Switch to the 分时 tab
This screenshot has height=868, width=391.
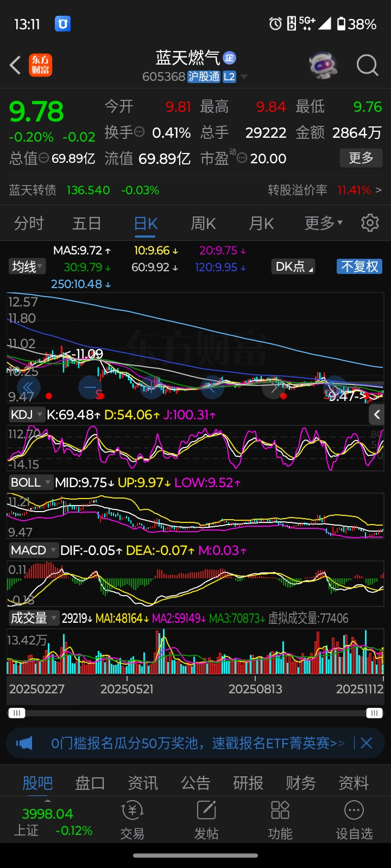(x=29, y=223)
